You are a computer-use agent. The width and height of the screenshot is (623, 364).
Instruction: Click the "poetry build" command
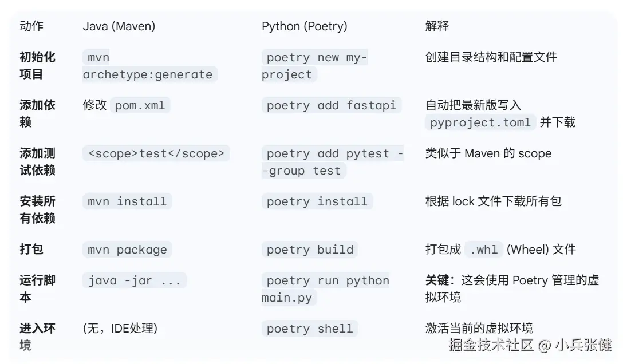tap(310, 250)
